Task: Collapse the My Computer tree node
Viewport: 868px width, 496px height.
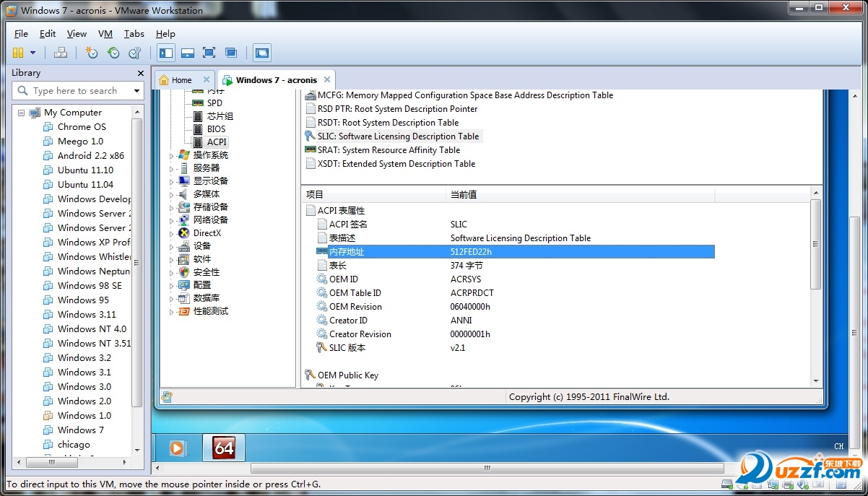Action: 22,113
